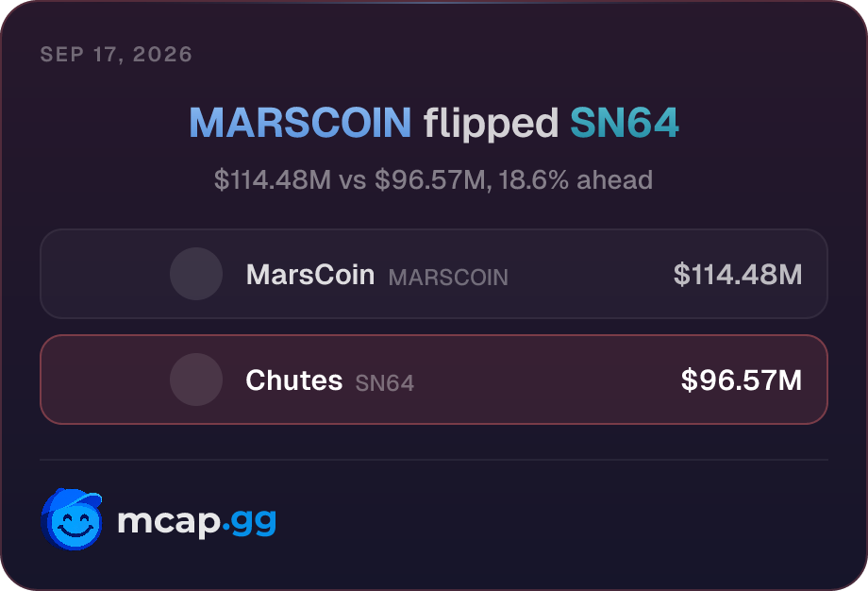Image resolution: width=868 pixels, height=591 pixels.
Task: Open the mcap.gg wordmark link
Action: [196, 521]
